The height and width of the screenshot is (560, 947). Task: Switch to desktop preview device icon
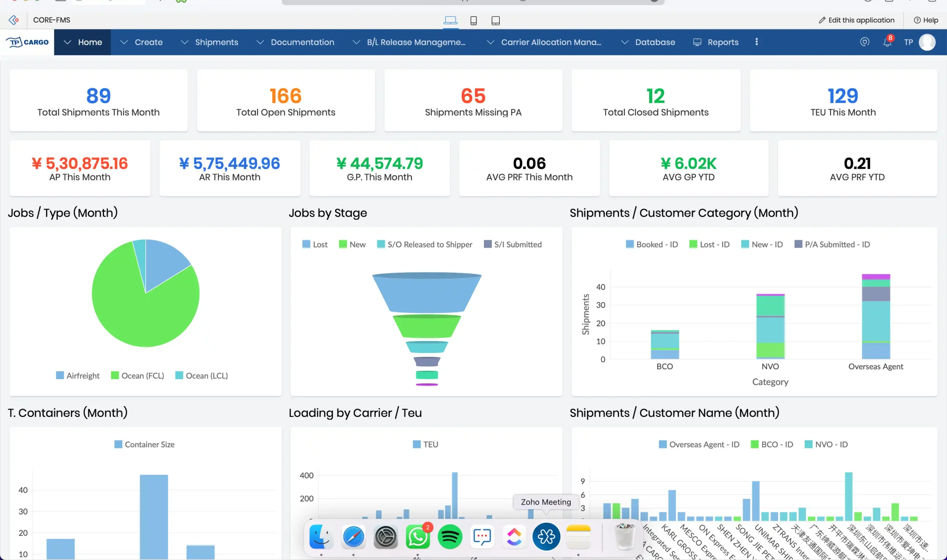pyautogui.click(x=451, y=20)
